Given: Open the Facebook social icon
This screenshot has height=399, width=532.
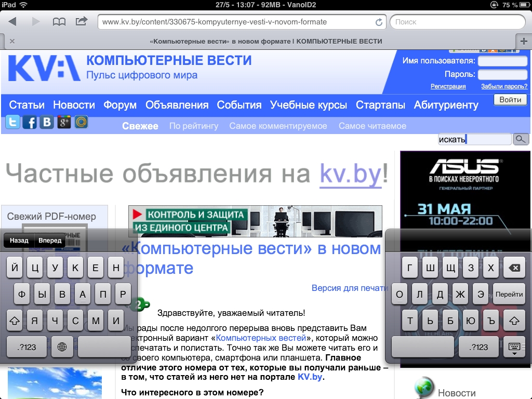Looking at the screenshot, I should point(30,122).
